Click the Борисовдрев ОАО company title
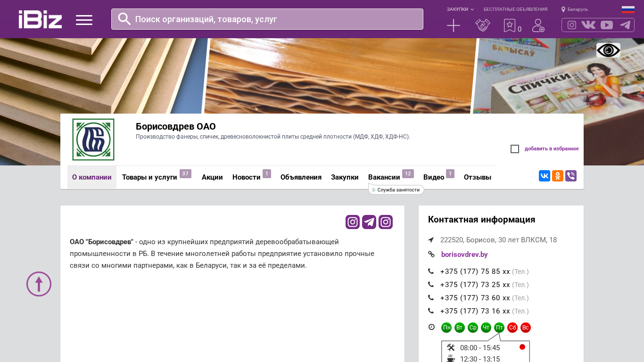 [x=176, y=126]
